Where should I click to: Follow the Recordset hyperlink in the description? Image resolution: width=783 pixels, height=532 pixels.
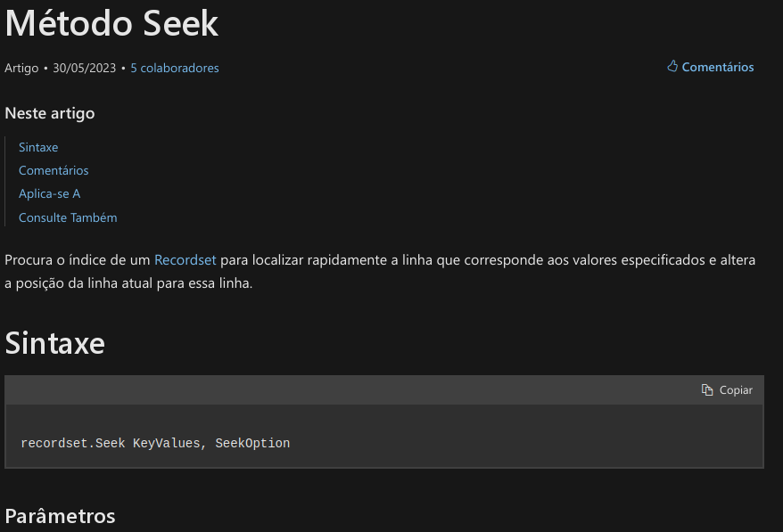pos(185,260)
